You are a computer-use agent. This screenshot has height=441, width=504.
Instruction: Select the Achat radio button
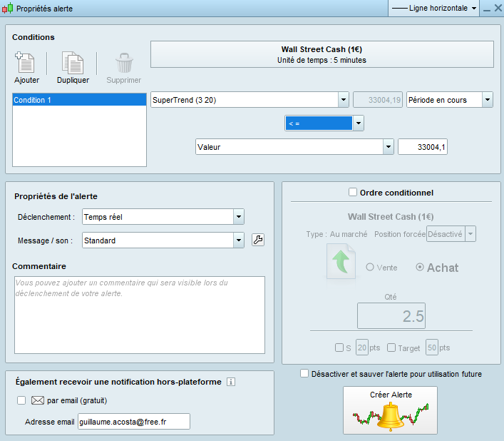(x=420, y=267)
